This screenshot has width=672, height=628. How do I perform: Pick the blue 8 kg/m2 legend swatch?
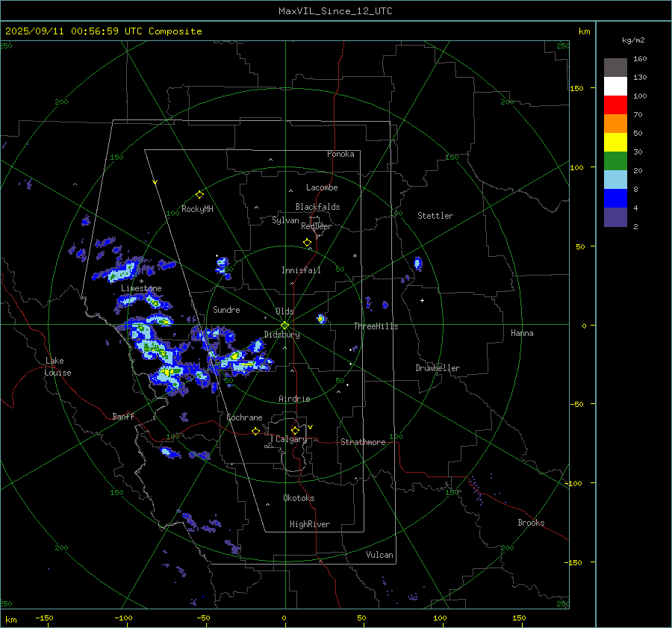[x=615, y=198]
